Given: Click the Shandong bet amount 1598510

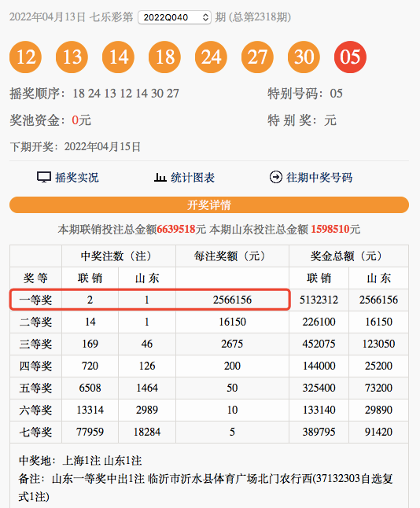Looking at the screenshot, I should click(x=330, y=230).
